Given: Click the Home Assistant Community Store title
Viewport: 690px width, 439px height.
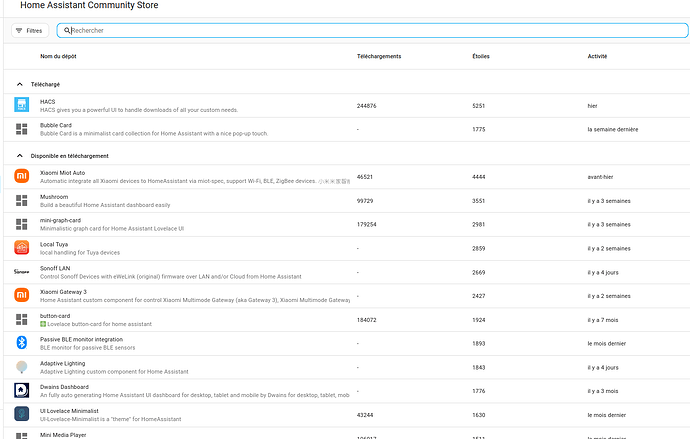Looking at the screenshot, I should (x=89, y=5).
